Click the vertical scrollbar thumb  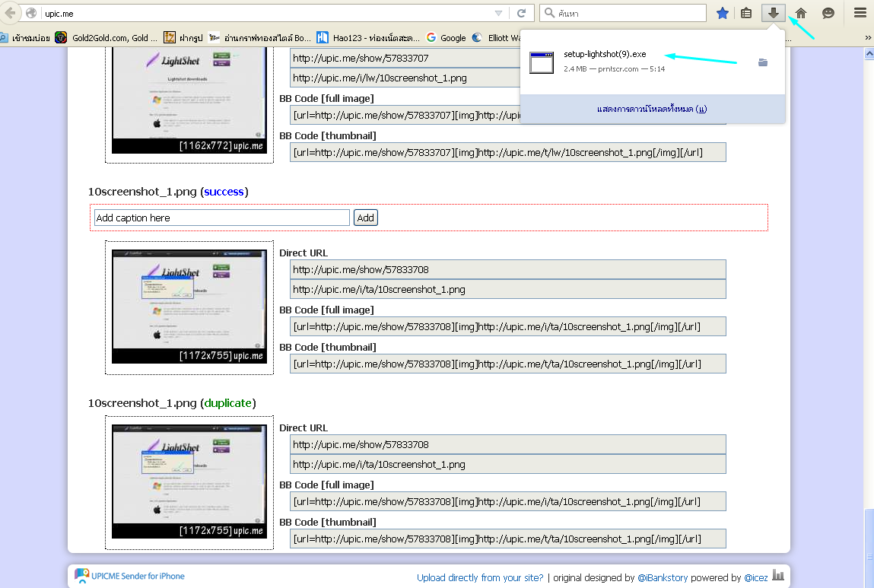tap(869, 549)
